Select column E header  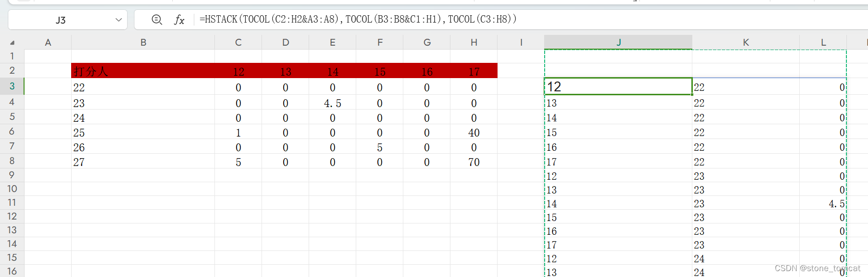click(333, 42)
